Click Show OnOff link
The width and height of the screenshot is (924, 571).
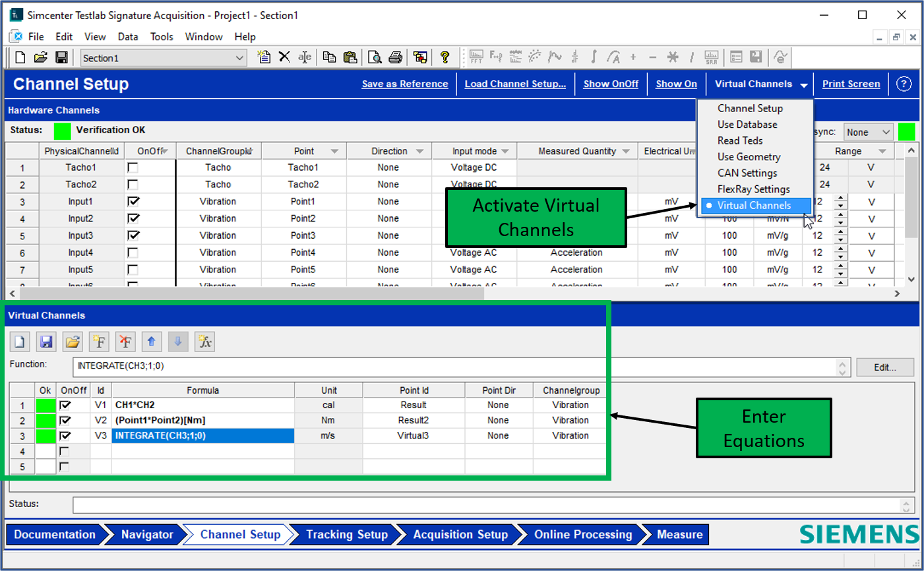pyautogui.click(x=611, y=84)
